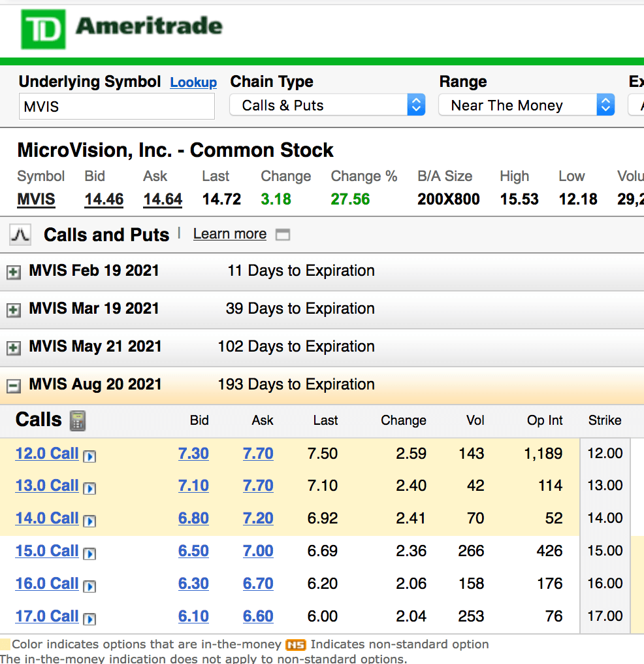The width and height of the screenshot is (644, 664).
Task: Open the 12.0 Call link
Action: [47, 454]
